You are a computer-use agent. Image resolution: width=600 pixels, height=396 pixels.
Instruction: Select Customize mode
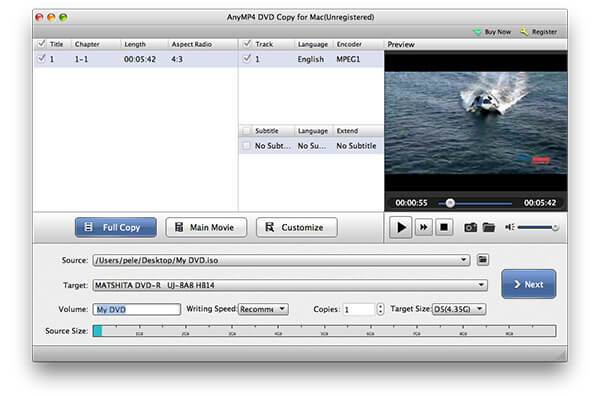(297, 228)
